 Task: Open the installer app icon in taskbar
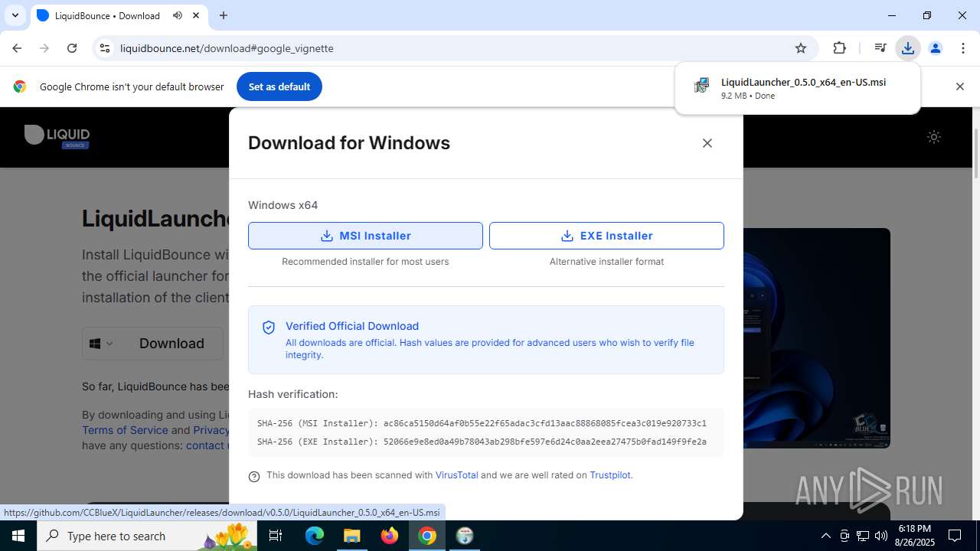[x=465, y=536]
